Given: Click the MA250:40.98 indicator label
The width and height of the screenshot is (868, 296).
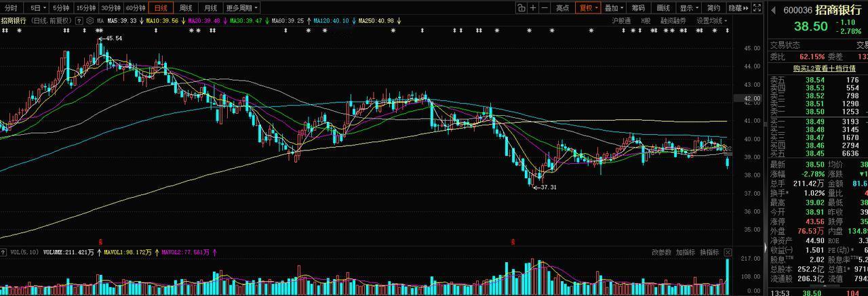Looking at the screenshot, I should tap(377, 21).
